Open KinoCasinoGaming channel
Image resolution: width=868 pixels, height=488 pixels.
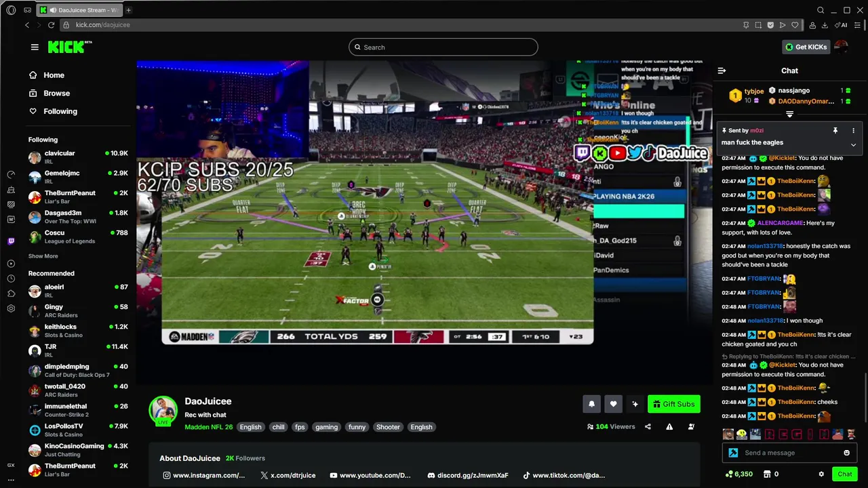pyautogui.click(x=78, y=450)
